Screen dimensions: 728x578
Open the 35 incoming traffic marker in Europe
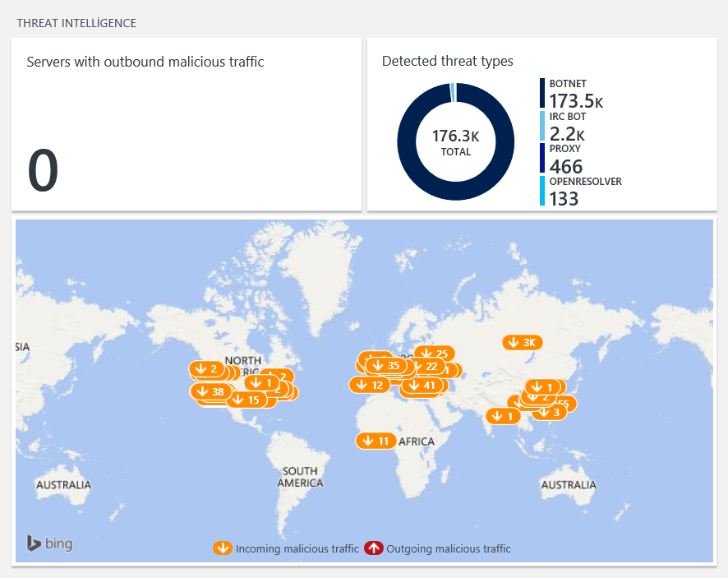click(386, 366)
